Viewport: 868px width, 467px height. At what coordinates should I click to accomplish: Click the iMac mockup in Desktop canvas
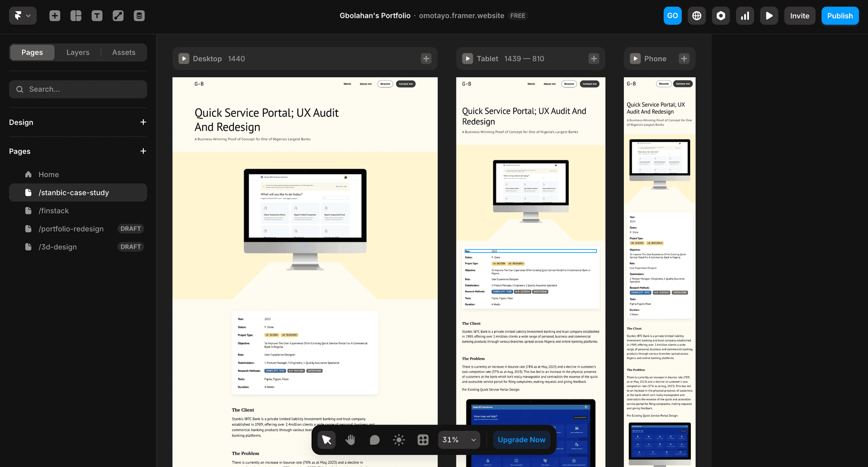click(x=305, y=219)
